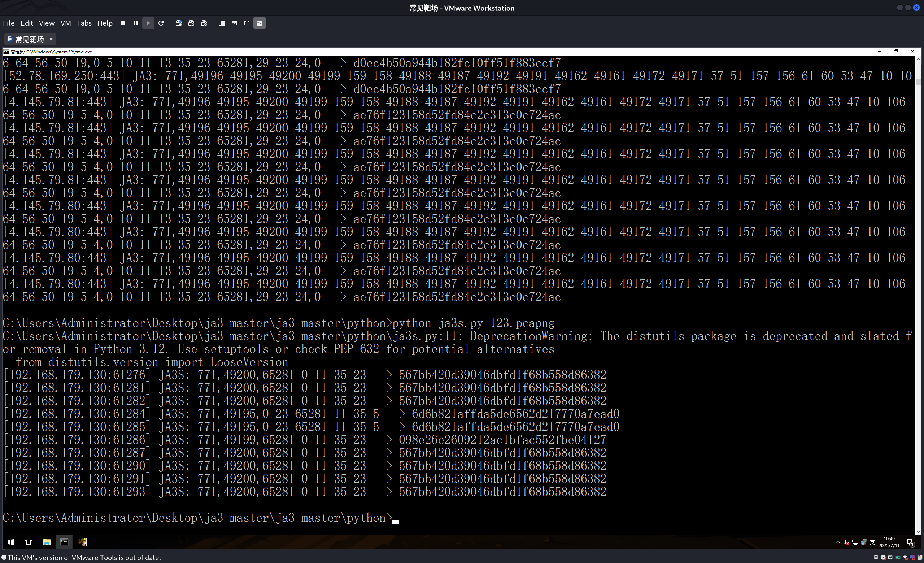Click the stop (power off) VM button

pyautogui.click(x=123, y=23)
